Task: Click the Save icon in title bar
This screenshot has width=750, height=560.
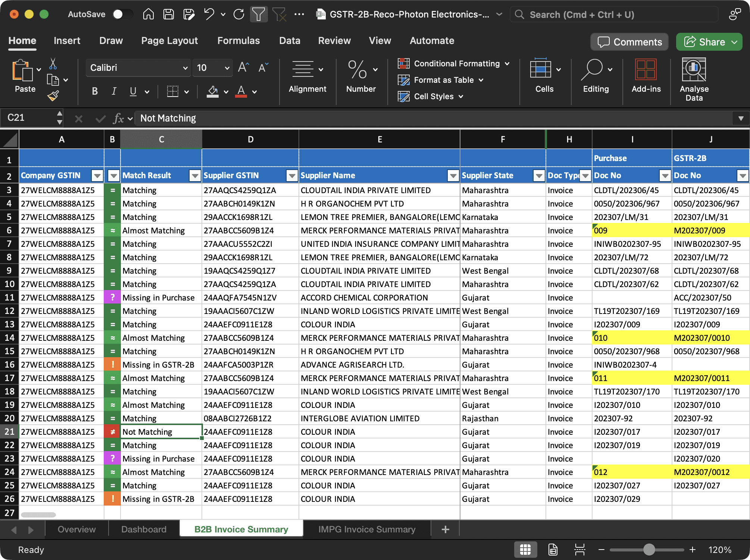Action: [x=169, y=15]
